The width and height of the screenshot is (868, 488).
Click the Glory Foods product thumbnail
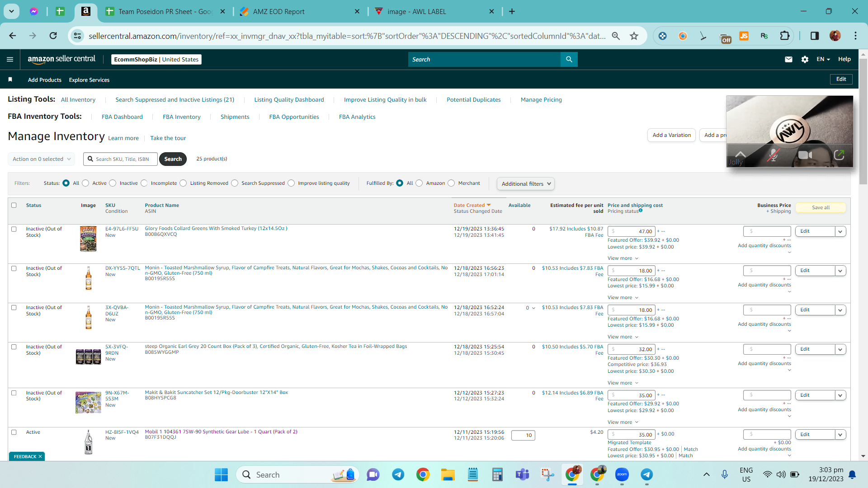tap(88, 239)
